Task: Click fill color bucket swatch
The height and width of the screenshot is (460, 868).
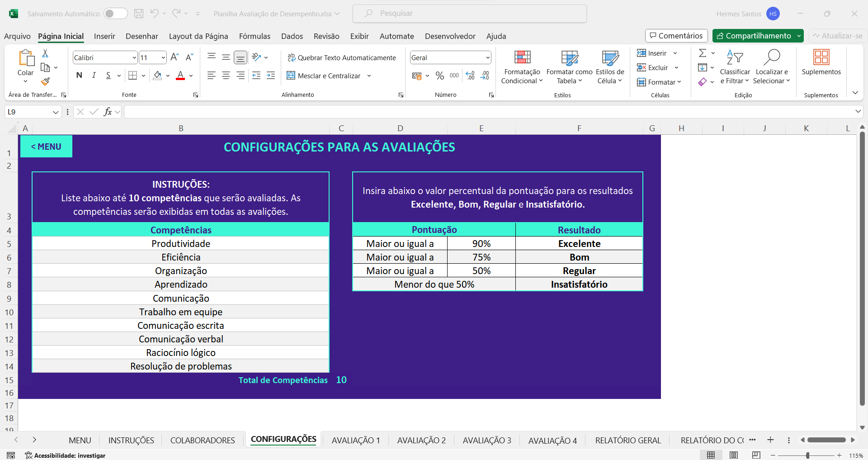Action: [x=157, y=76]
